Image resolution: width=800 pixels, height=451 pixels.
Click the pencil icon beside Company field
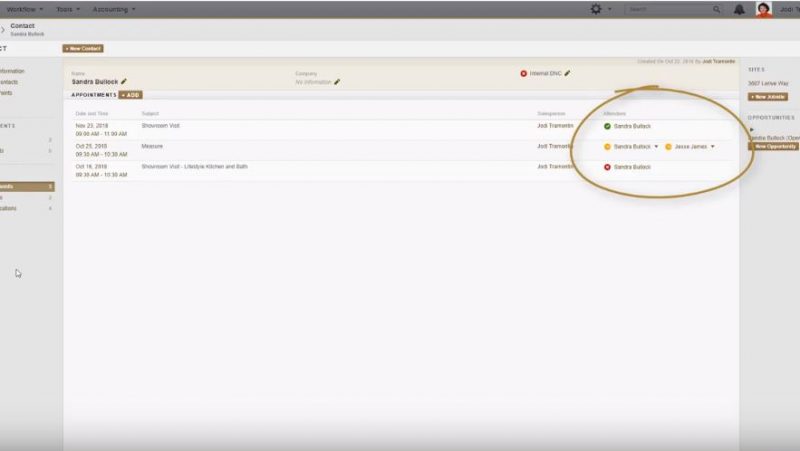(x=337, y=82)
